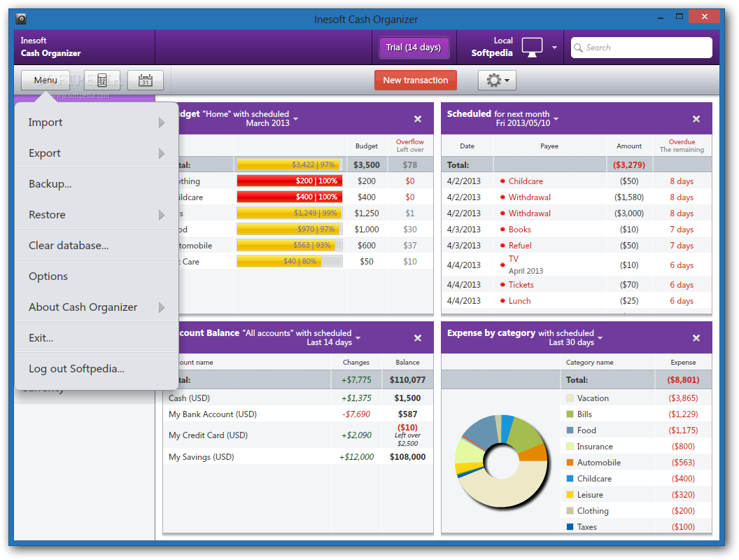Click the Taxes legend color square
Image resolution: width=739 pixels, height=560 pixels.
pyautogui.click(x=570, y=526)
